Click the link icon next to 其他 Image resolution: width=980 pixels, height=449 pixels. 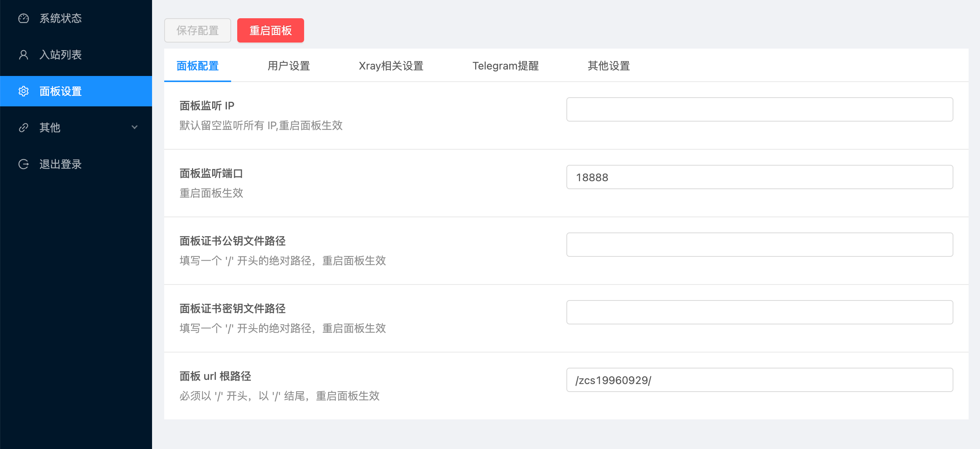coord(24,127)
